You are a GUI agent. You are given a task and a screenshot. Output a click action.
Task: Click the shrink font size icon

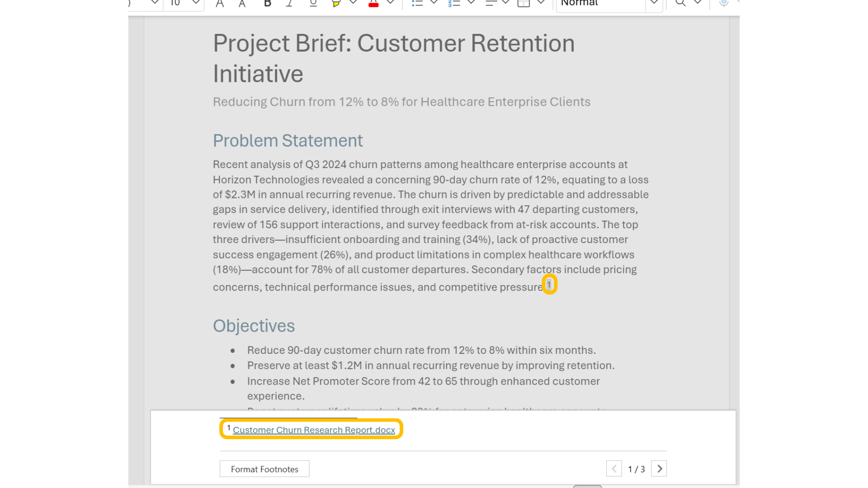(x=242, y=4)
